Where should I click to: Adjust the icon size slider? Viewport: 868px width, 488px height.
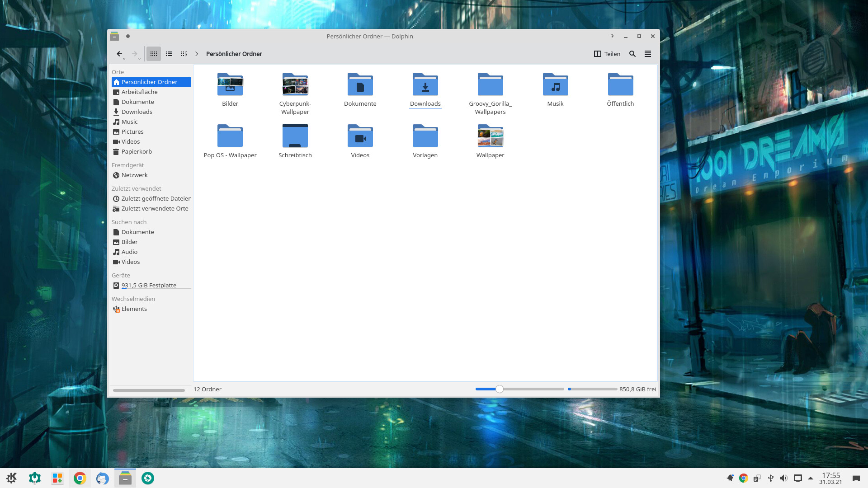(499, 389)
